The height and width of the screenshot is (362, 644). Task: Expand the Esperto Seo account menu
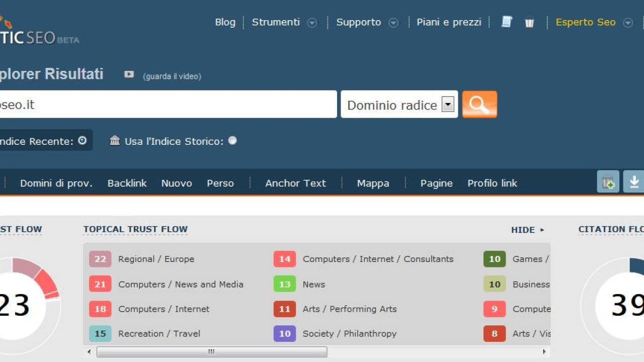[x=628, y=23]
